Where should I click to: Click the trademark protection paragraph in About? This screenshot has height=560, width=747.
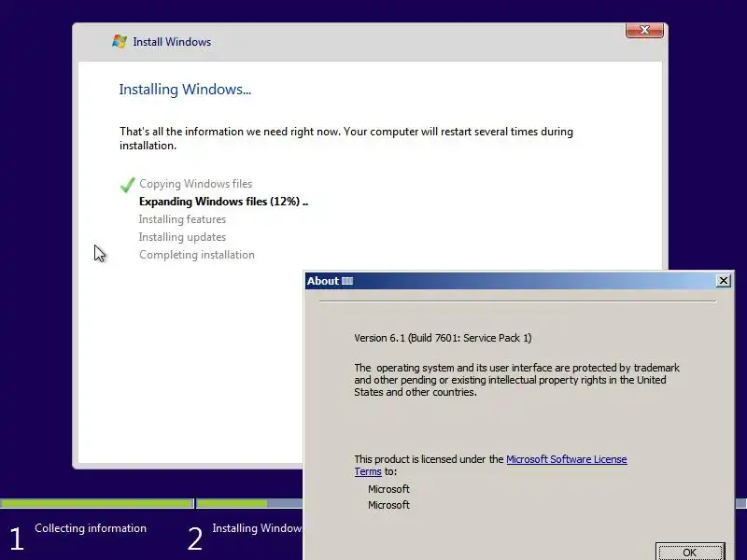click(x=516, y=380)
